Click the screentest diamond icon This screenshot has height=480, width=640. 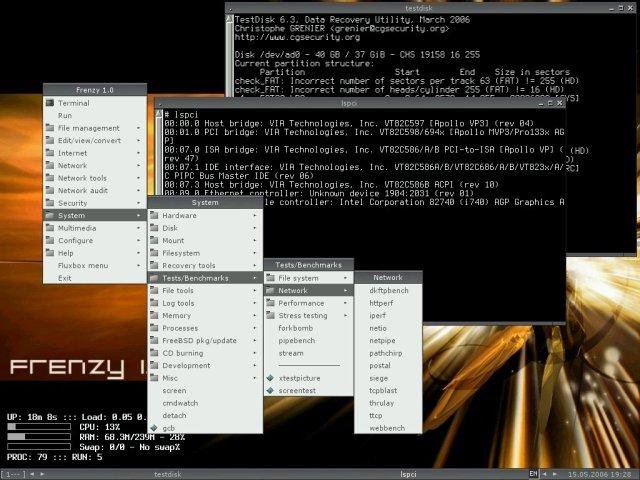coord(270,390)
